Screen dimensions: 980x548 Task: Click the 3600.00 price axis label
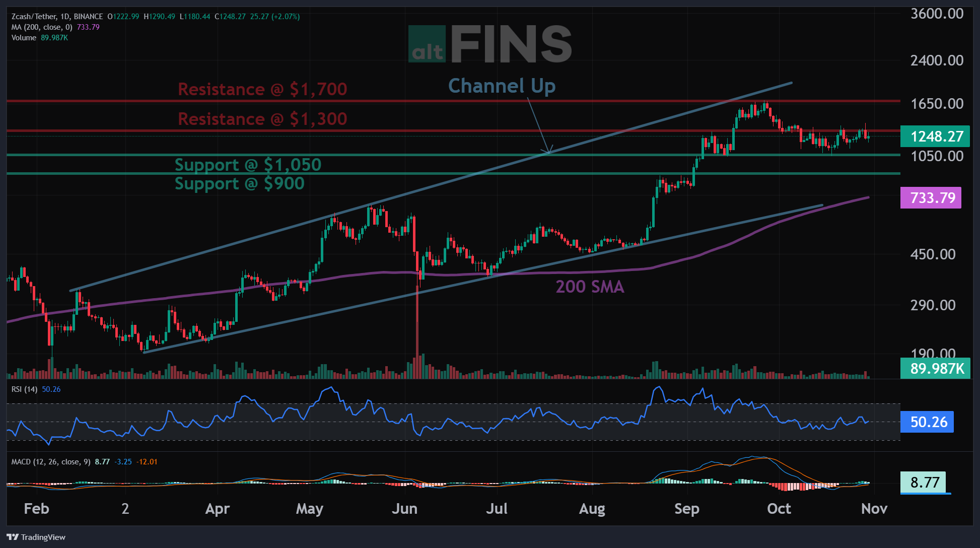pos(937,14)
